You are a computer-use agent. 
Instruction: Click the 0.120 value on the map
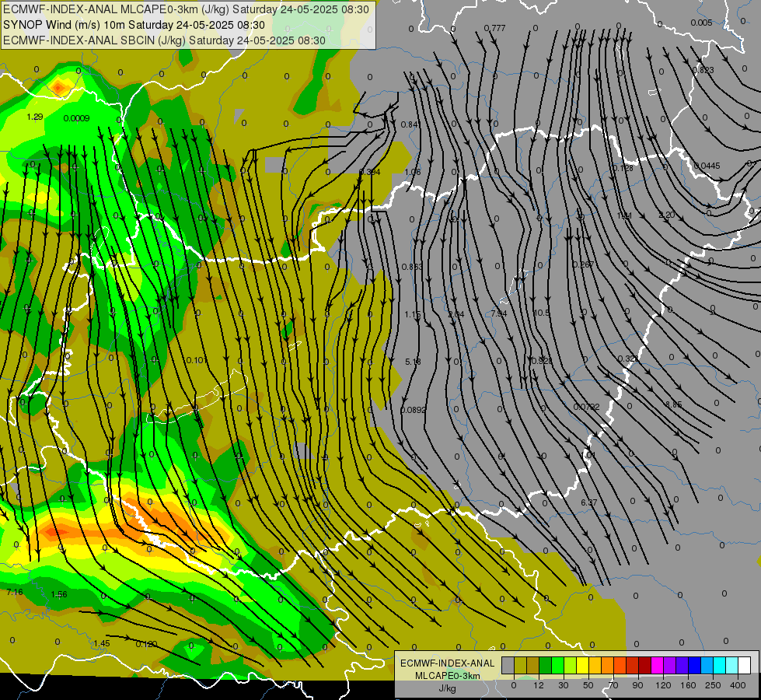pyautogui.click(x=146, y=644)
